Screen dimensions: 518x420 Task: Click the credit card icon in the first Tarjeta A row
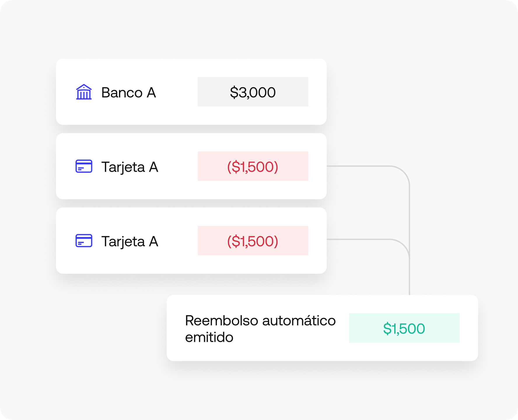coord(84,166)
